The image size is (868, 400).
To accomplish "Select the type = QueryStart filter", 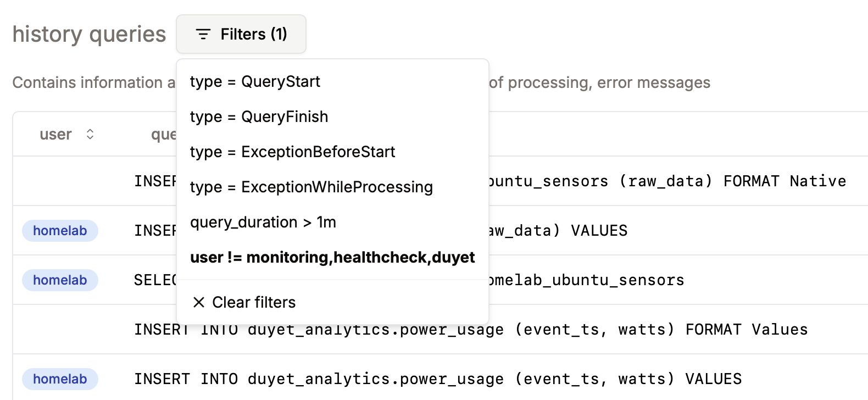I will (255, 82).
